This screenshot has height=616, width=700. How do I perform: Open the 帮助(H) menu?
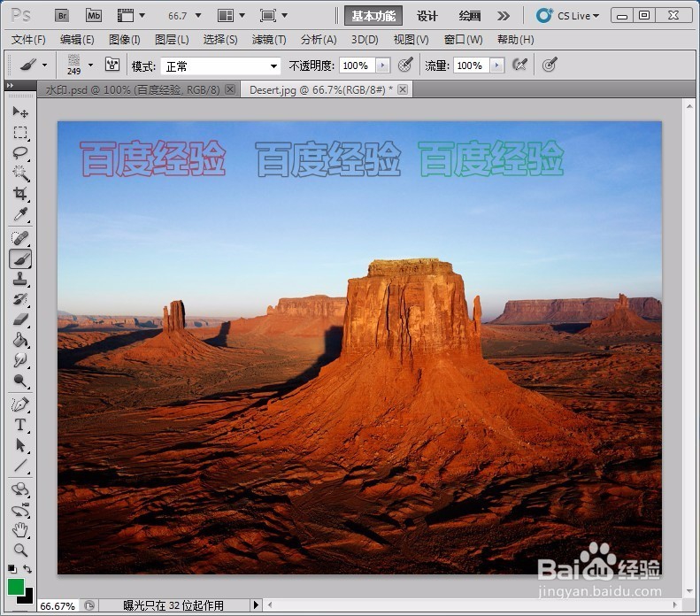pos(516,40)
